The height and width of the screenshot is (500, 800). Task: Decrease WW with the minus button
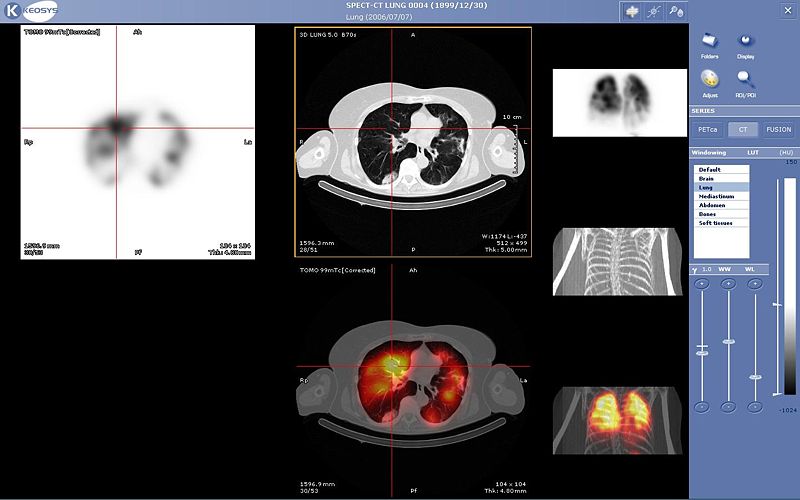[x=728, y=407]
